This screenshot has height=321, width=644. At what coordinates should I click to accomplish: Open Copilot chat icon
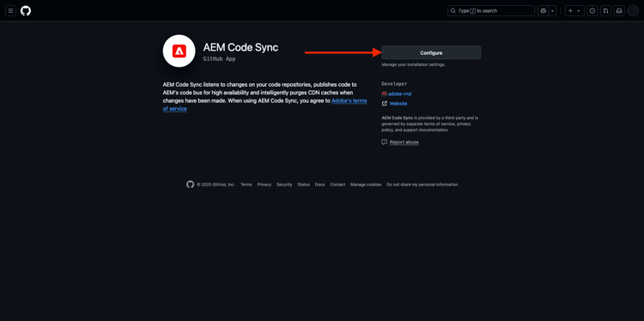pos(543,10)
